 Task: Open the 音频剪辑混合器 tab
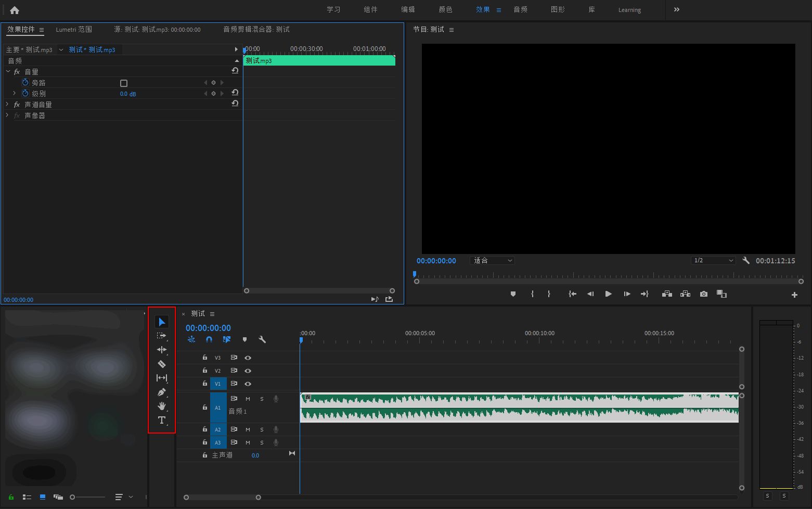click(x=256, y=30)
